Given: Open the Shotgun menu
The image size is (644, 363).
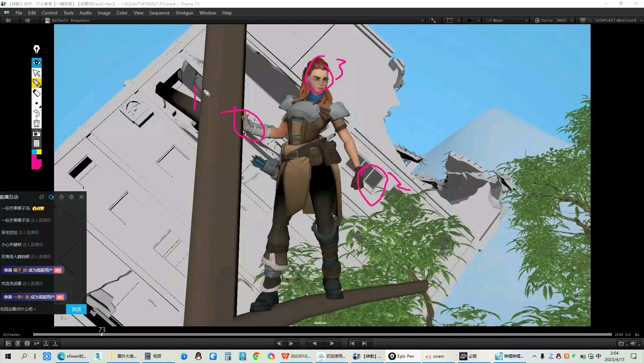Looking at the screenshot, I should point(184,13).
